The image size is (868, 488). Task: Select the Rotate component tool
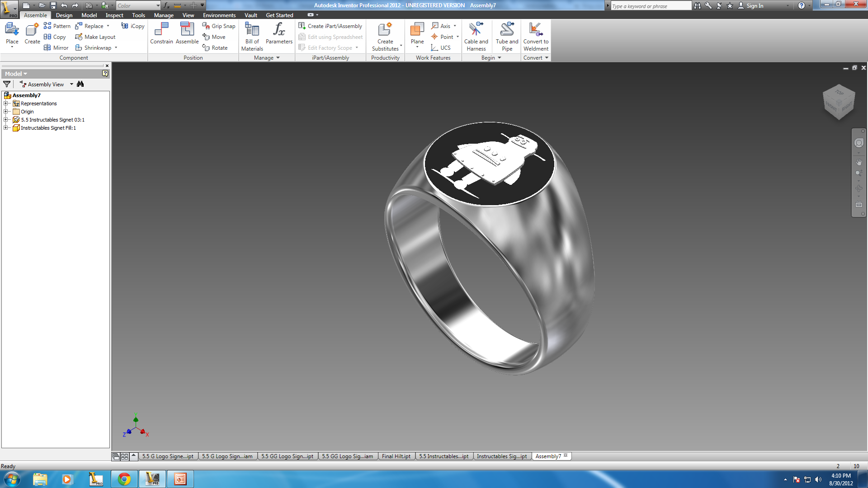(215, 47)
